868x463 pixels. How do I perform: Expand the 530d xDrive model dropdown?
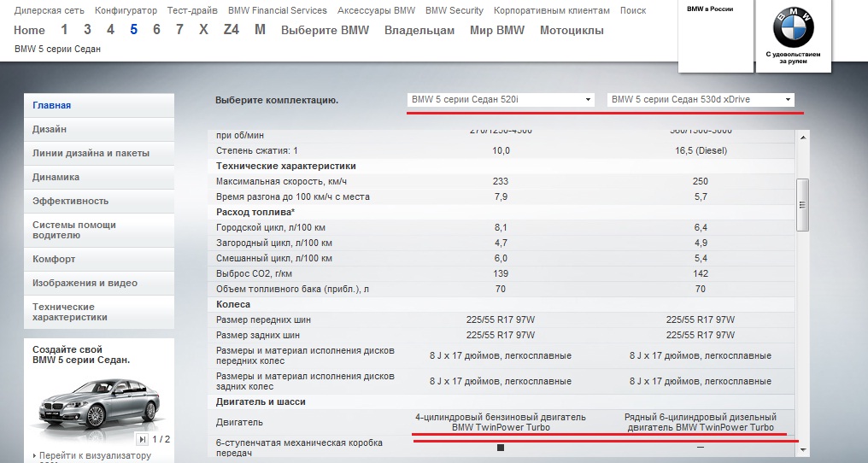point(701,100)
